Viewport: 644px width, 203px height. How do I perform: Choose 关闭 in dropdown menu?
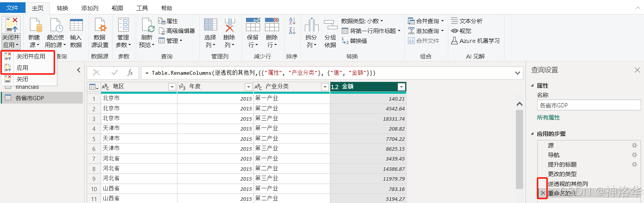(x=29, y=79)
